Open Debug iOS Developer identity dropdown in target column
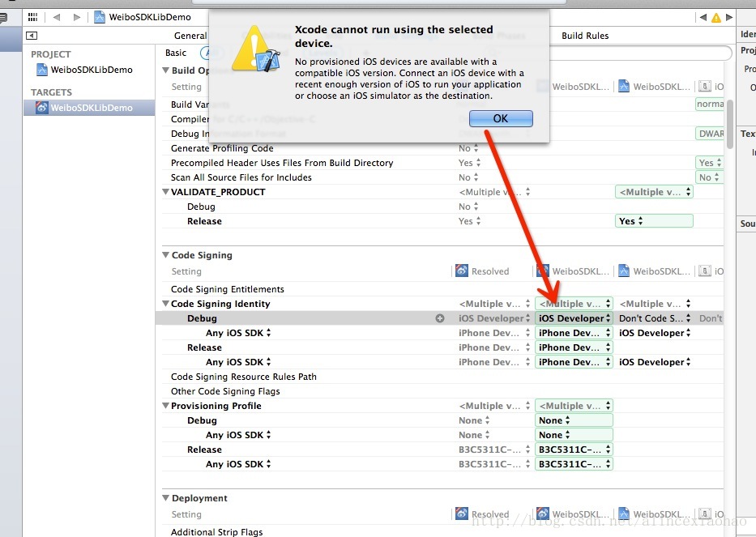The image size is (756, 537). coord(574,318)
